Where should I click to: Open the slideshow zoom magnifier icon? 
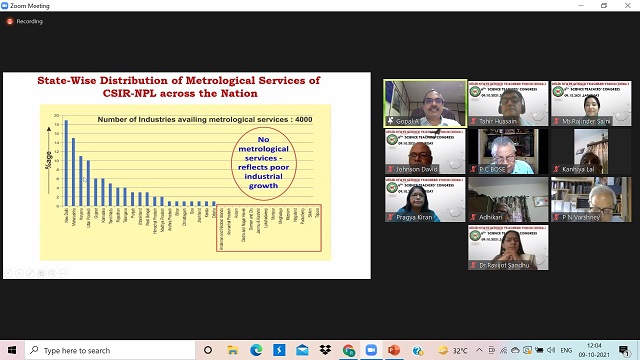pos(52,273)
